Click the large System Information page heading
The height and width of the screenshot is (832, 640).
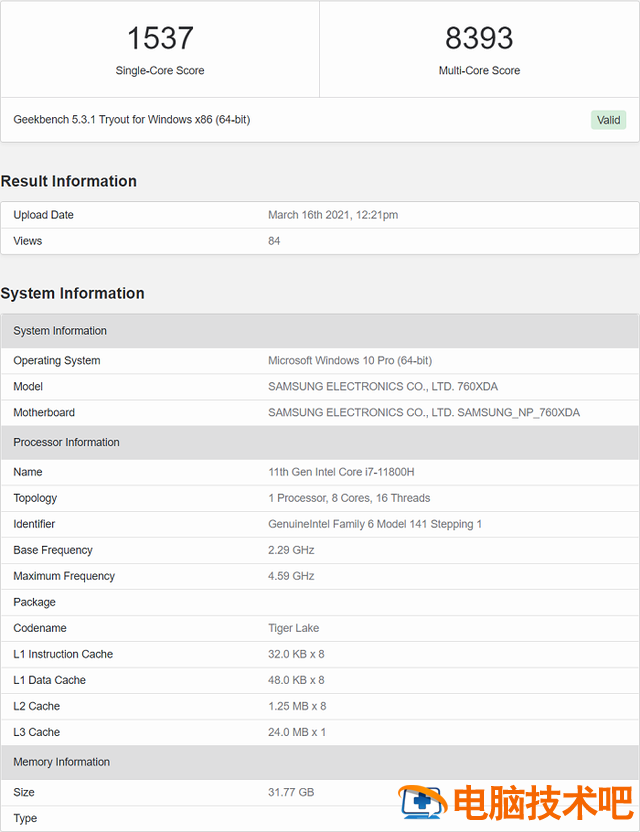(x=72, y=293)
